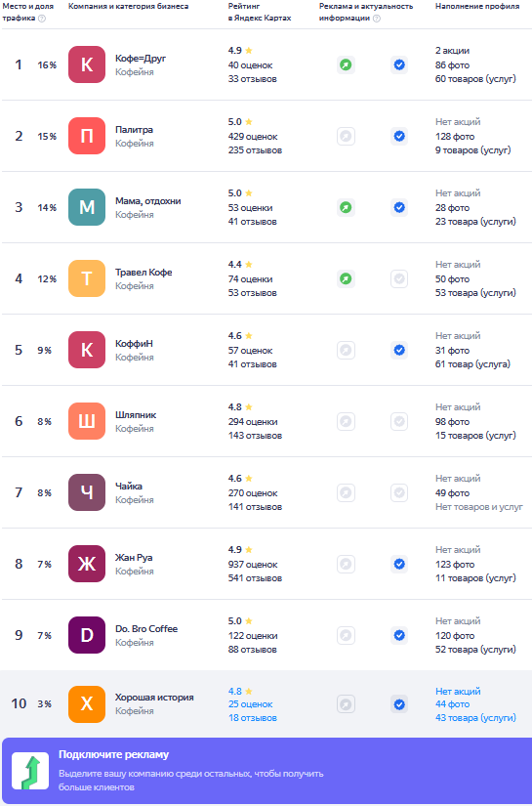532x806 pixels.
Task: Click the 'Нет акций' link for Хорошая история
Action: pyautogui.click(x=458, y=692)
